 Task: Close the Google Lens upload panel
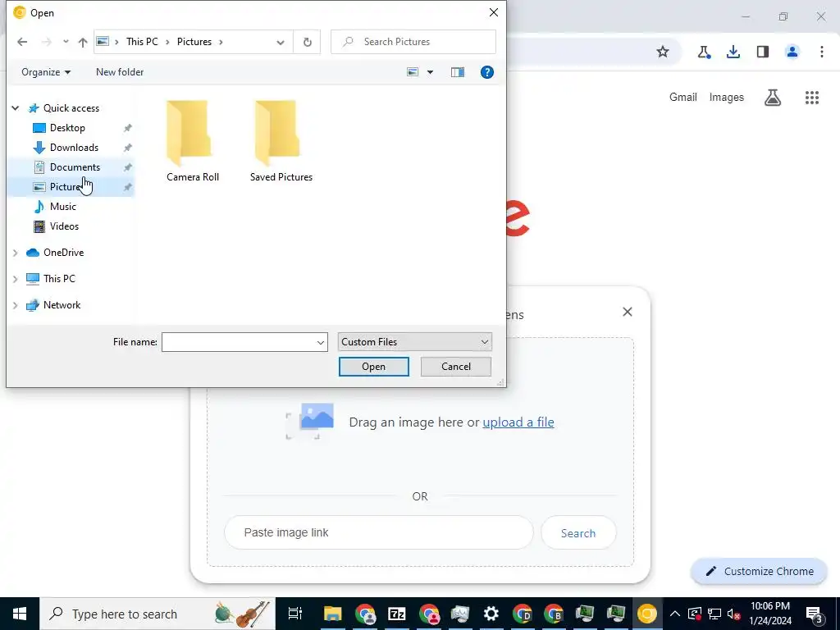pos(628,312)
